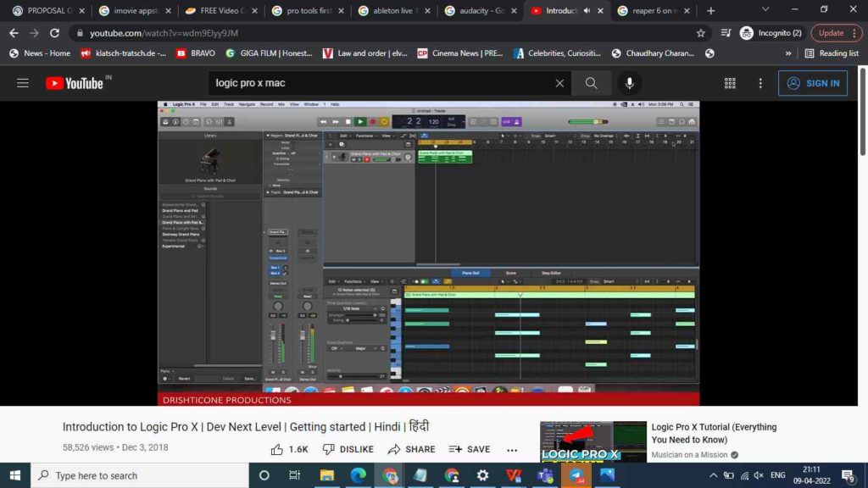This screenshot has width=868, height=488.
Task: Open the Drag No Overlap dropdown
Action: click(606, 136)
